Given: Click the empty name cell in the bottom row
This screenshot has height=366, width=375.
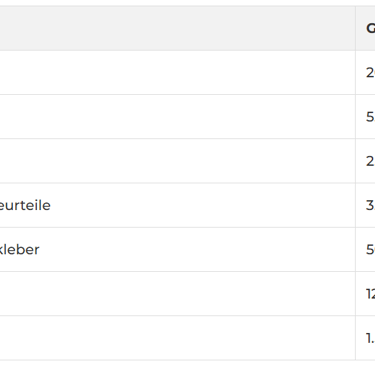Looking at the screenshot, I should 178,338.
